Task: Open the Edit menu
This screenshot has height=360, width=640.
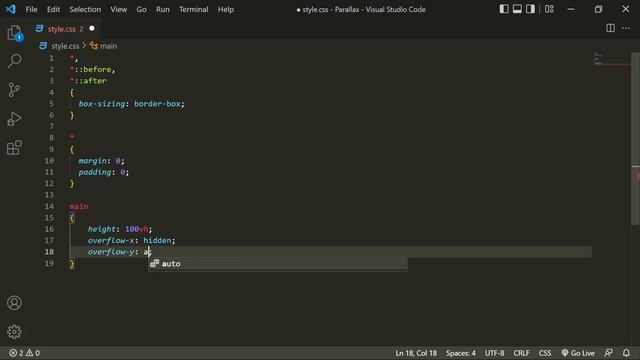Action: [53, 9]
